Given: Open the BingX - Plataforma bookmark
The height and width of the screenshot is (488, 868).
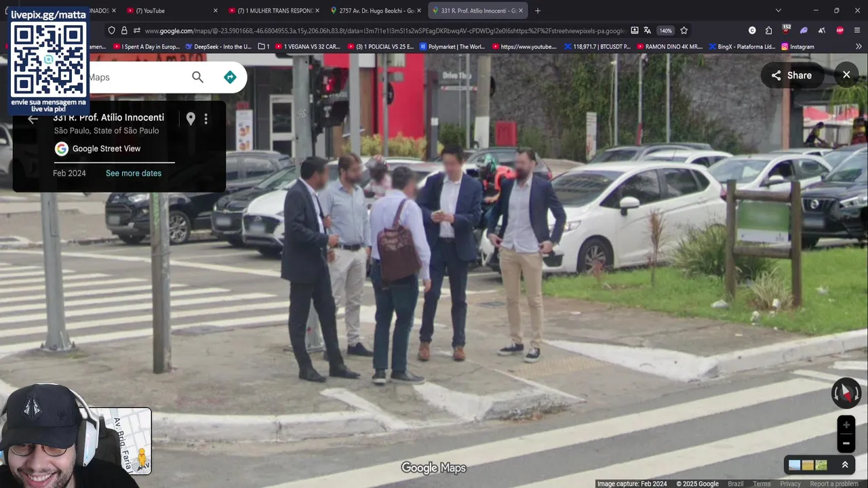Looking at the screenshot, I should (742, 47).
